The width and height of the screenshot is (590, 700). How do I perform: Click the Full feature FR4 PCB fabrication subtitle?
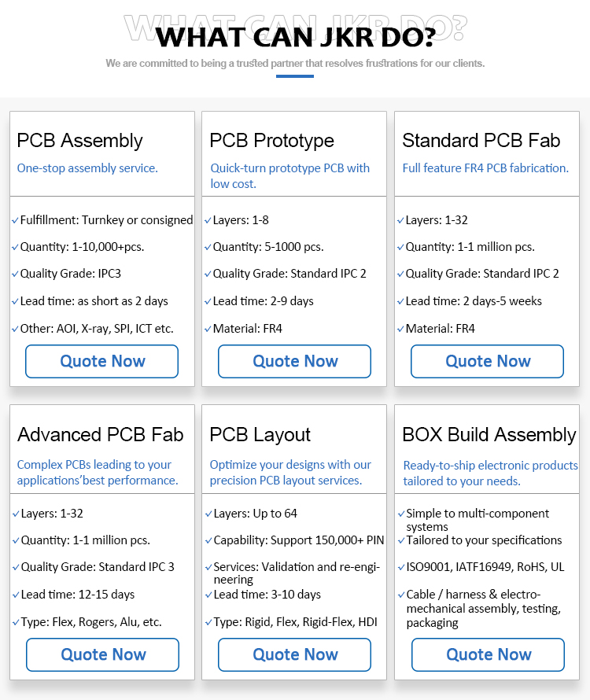tap(485, 168)
